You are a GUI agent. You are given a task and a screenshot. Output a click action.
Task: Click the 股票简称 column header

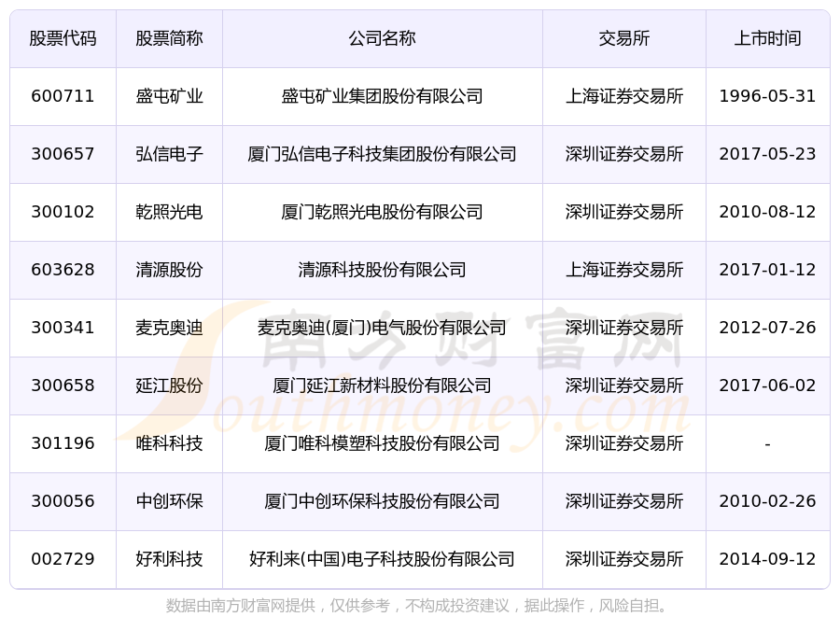[169, 38]
